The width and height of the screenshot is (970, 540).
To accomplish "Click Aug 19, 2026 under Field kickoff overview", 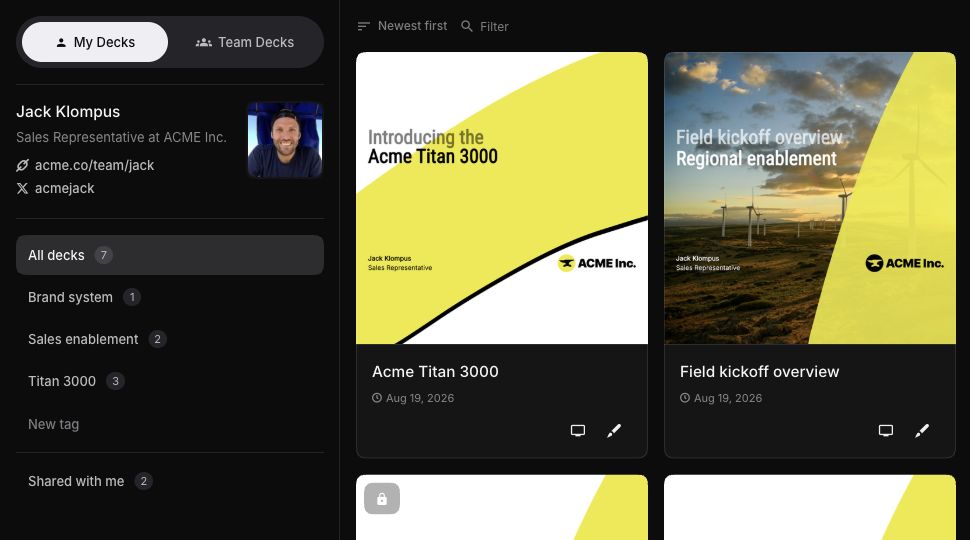I will 728,398.
